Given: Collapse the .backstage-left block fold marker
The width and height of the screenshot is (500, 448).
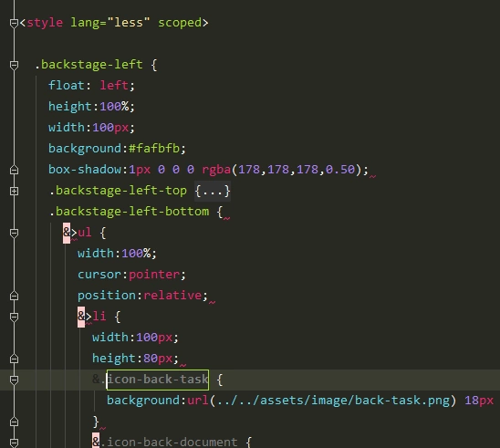Looking at the screenshot, I should pyautogui.click(x=14, y=66).
